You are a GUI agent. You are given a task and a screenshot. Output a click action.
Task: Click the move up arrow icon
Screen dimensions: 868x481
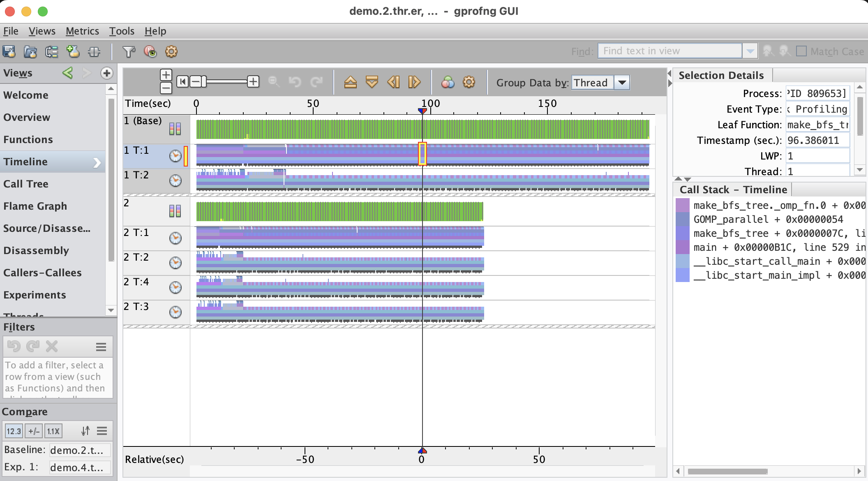click(350, 82)
